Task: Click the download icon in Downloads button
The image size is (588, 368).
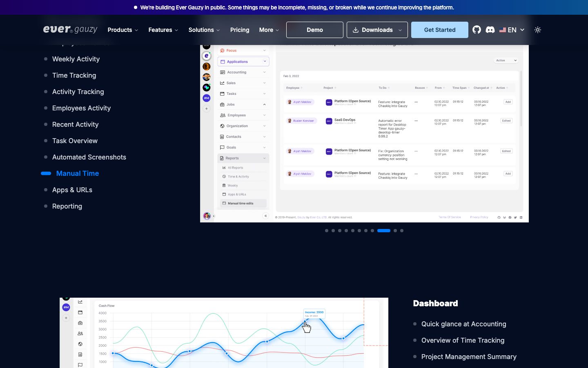Action: (356, 30)
